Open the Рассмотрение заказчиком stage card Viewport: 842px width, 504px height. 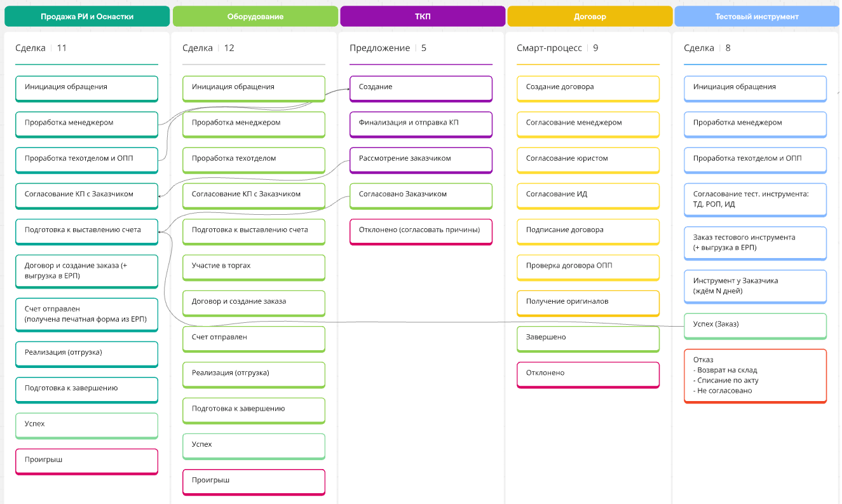[421, 159]
